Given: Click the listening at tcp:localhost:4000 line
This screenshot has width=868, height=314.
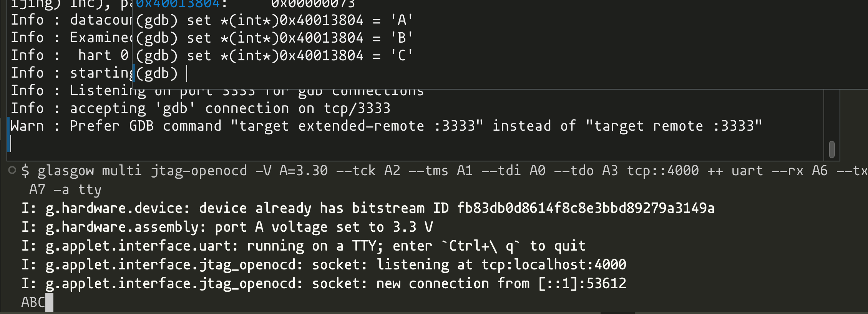Looking at the screenshot, I should click(x=324, y=264).
